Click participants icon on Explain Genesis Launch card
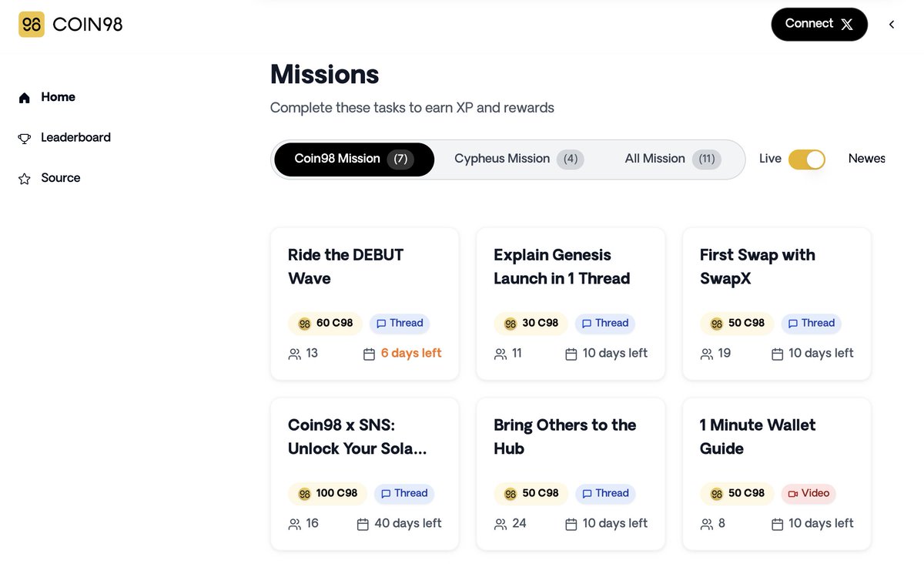 (500, 354)
